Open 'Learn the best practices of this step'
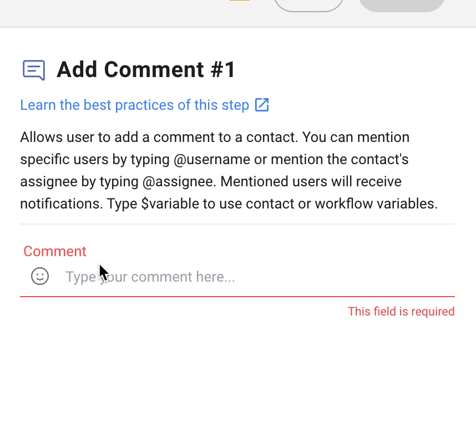This screenshot has height=448, width=476. pos(134,105)
